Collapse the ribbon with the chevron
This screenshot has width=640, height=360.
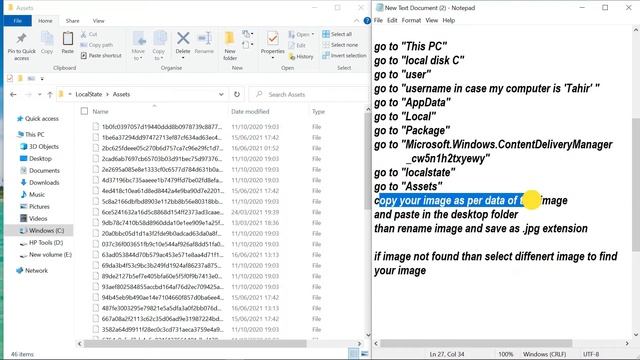[x=356, y=20]
